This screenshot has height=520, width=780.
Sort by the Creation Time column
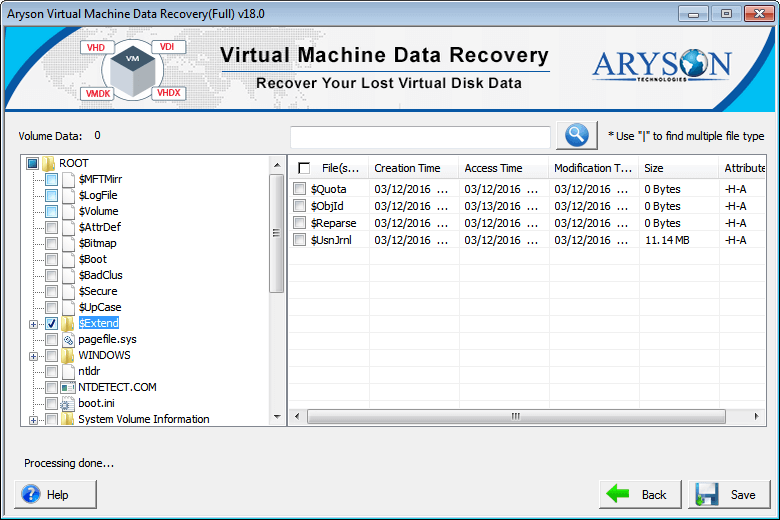(x=413, y=168)
